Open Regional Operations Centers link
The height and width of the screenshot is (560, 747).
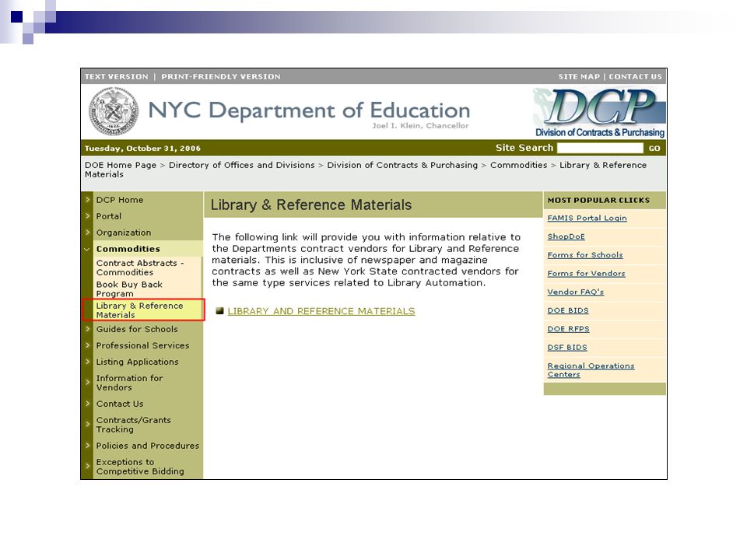591,370
